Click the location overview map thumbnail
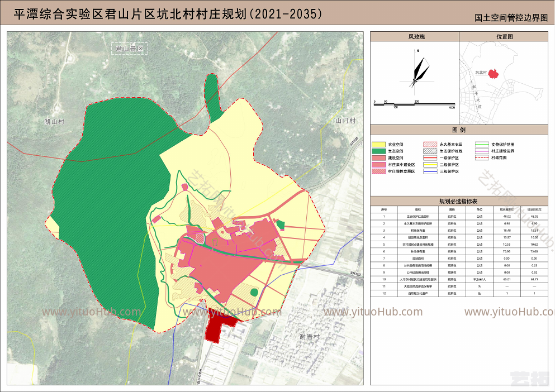Viewport: 555px width, 392px height. 504,83
